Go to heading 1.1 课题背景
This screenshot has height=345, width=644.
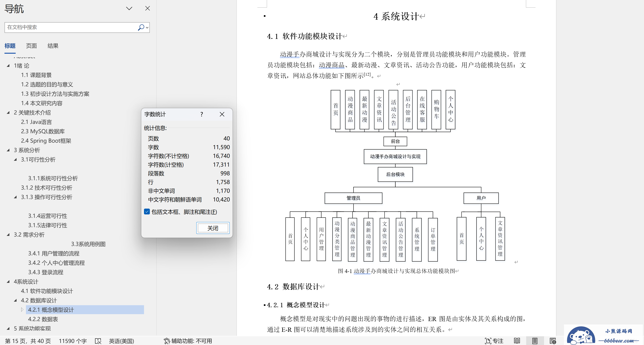tap(36, 75)
